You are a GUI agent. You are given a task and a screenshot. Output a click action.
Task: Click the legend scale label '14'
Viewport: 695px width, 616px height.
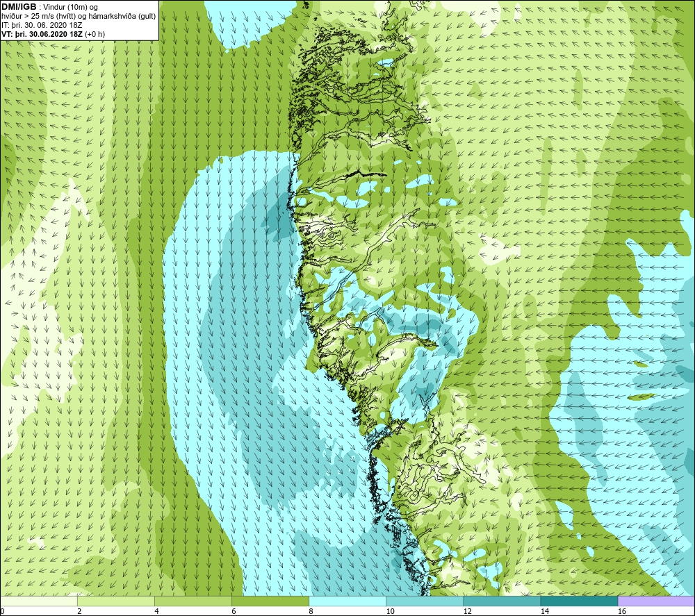(545, 612)
